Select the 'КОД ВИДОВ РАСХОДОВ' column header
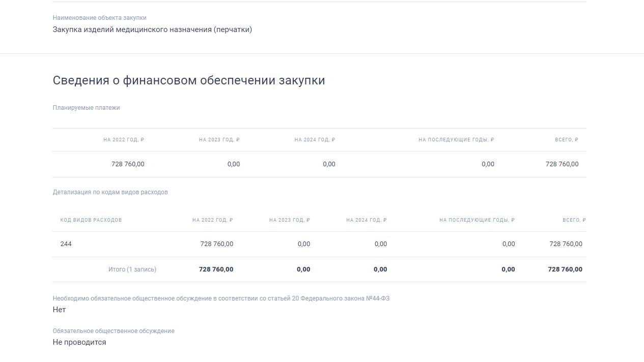 91,220
